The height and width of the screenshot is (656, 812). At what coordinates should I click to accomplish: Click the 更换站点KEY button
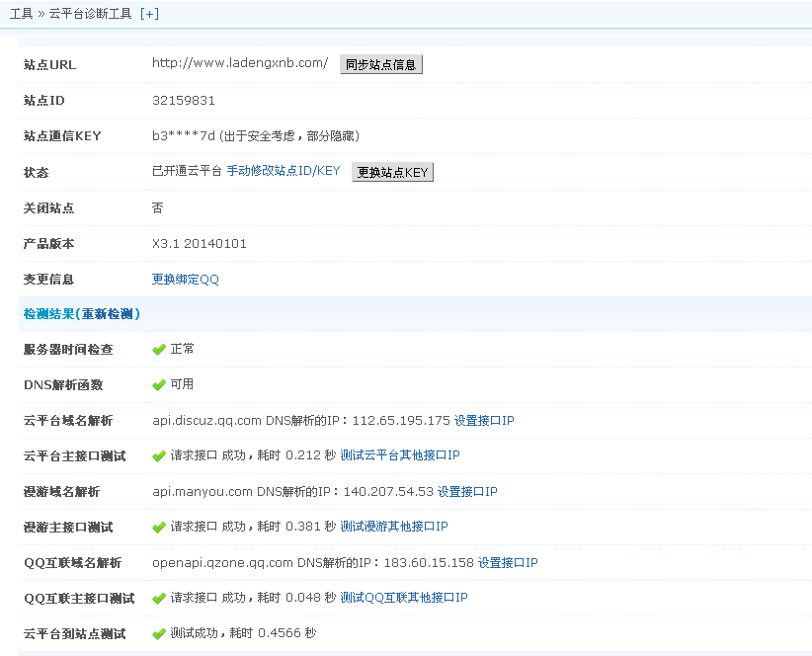pos(392,173)
